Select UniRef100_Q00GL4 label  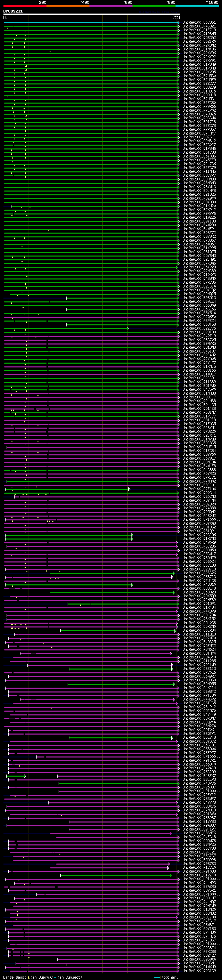(x=199, y=493)
